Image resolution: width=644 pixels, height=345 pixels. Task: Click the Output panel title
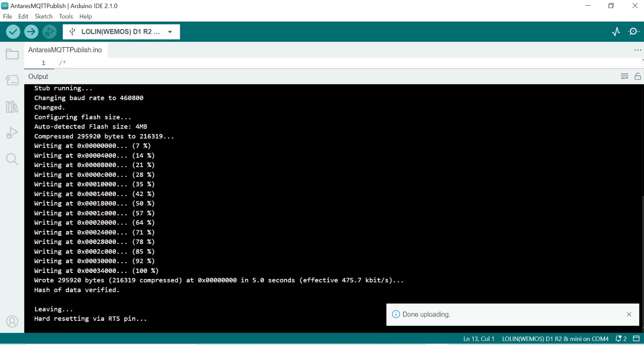(38, 76)
